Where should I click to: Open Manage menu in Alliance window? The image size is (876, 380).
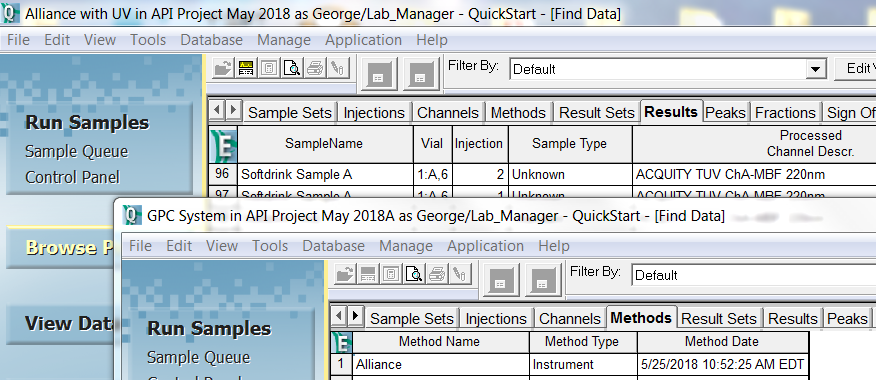284,40
